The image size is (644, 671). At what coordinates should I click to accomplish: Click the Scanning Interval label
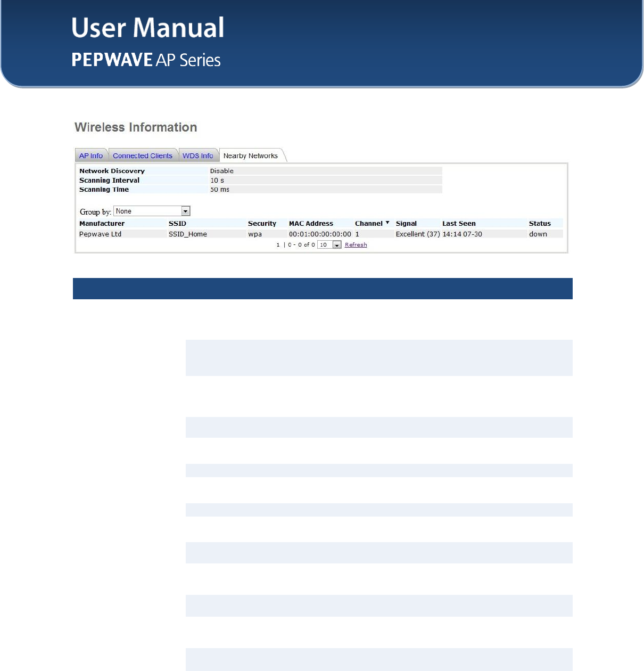coord(109,181)
